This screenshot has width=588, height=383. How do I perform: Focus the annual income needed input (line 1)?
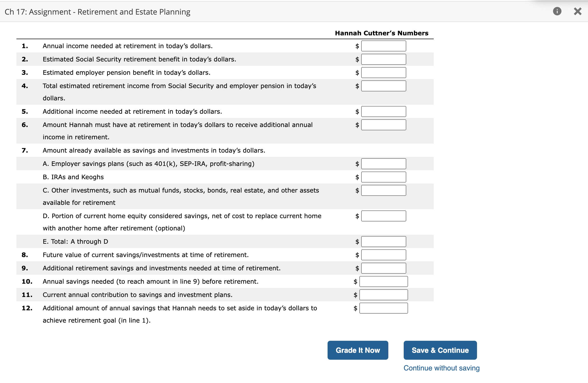pos(383,46)
